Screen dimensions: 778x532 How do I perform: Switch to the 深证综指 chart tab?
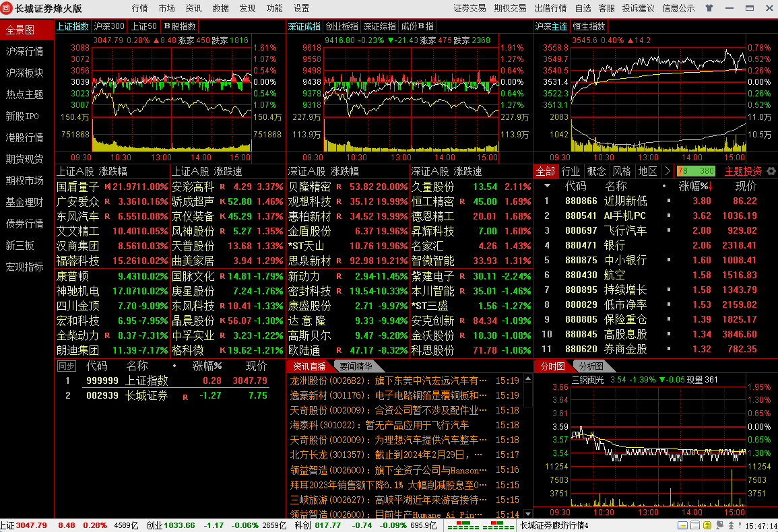tap(380, 26)
